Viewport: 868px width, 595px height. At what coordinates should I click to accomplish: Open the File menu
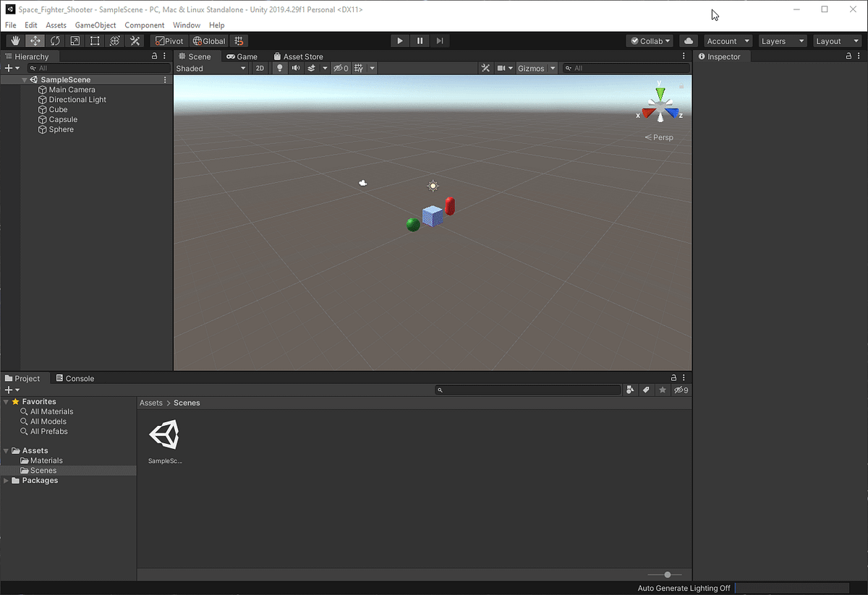pyautogui.click(x=11, y=25)
